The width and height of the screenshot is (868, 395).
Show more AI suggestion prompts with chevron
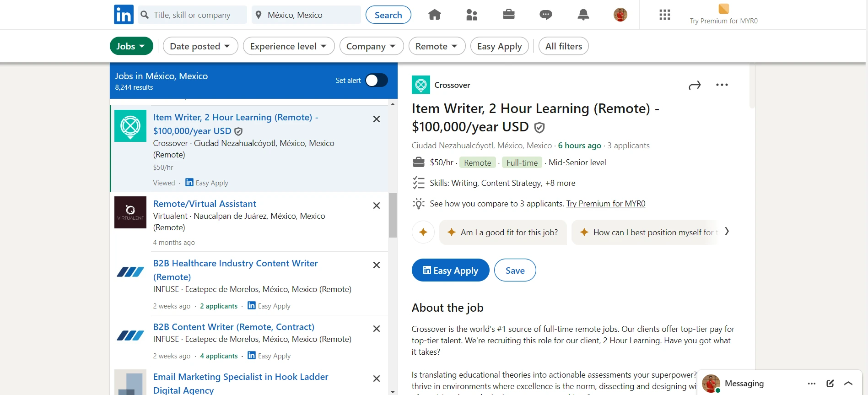(727, 232)
